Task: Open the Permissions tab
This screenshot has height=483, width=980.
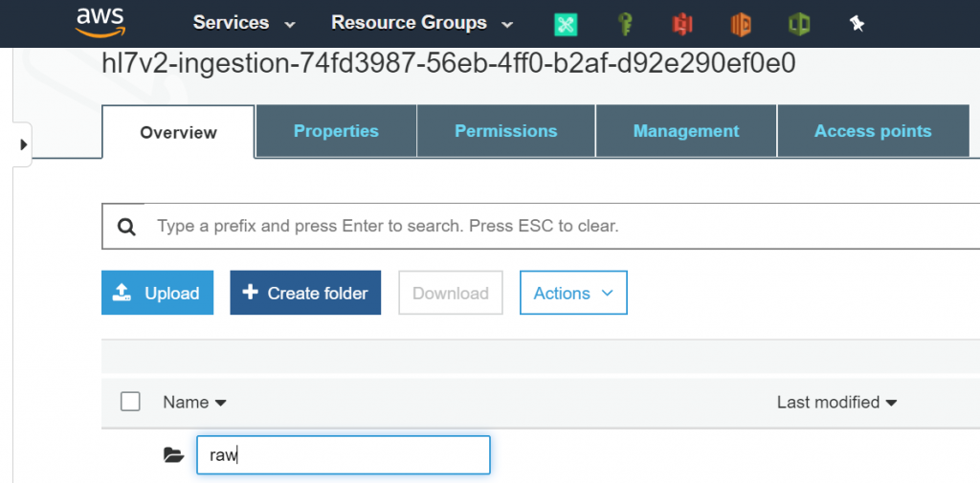Action: point(506,131)
